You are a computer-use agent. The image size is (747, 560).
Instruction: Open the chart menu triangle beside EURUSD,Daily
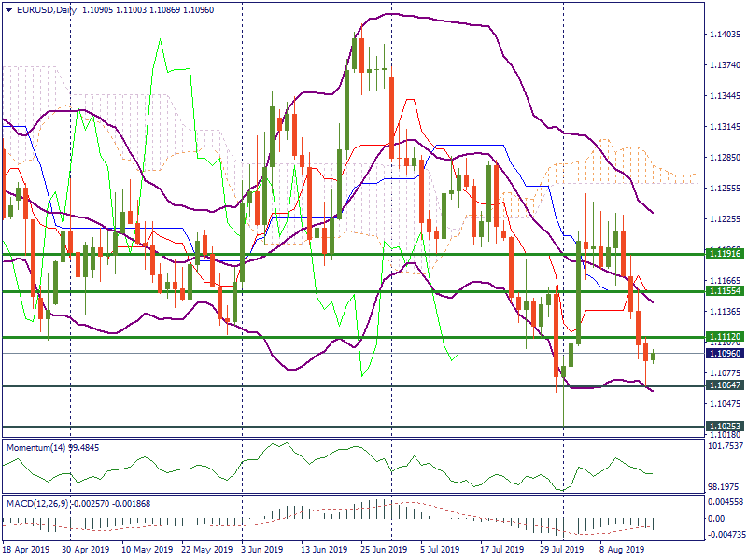(8, 10)
